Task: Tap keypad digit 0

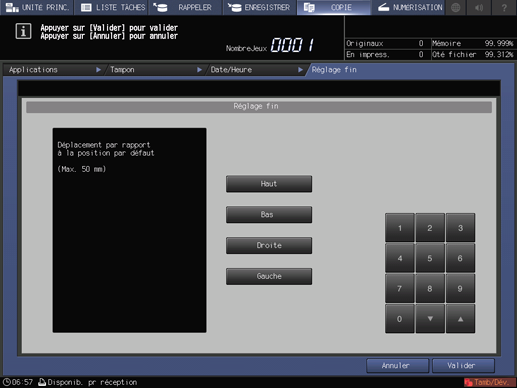Action: click(400, 319)
